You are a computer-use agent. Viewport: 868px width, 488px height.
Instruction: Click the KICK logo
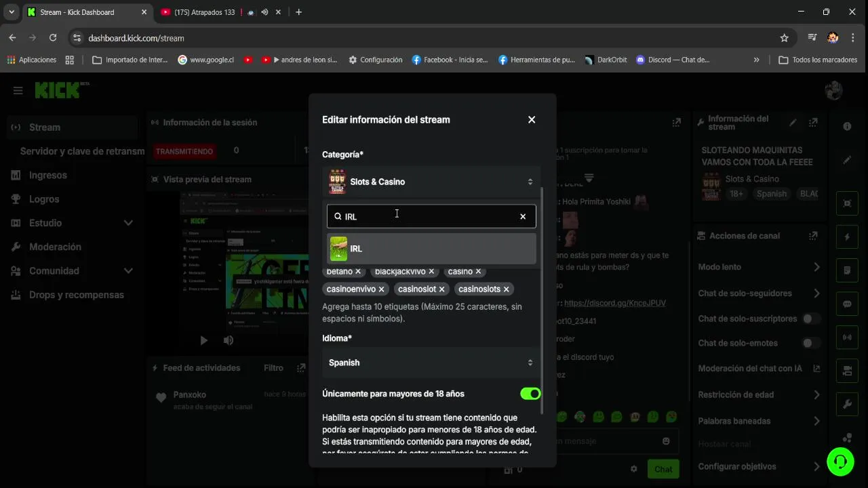58,90
